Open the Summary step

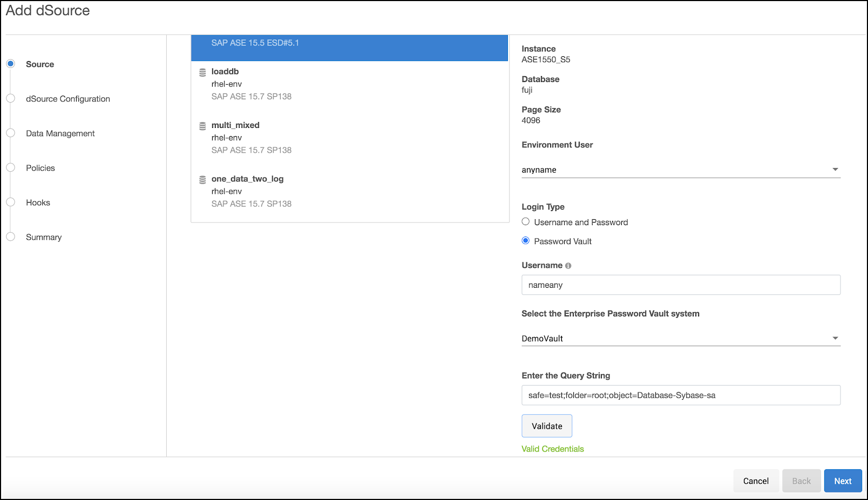click(44, 237)
